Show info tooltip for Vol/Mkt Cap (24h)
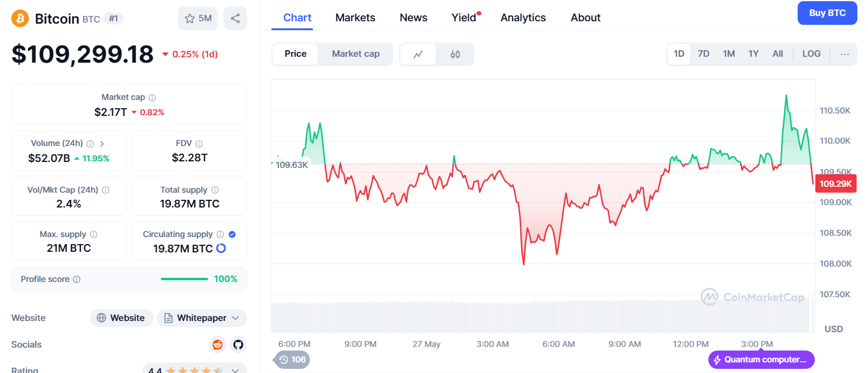Image resolution: width=868 pixels, height=373 pixels. (106, 190)
